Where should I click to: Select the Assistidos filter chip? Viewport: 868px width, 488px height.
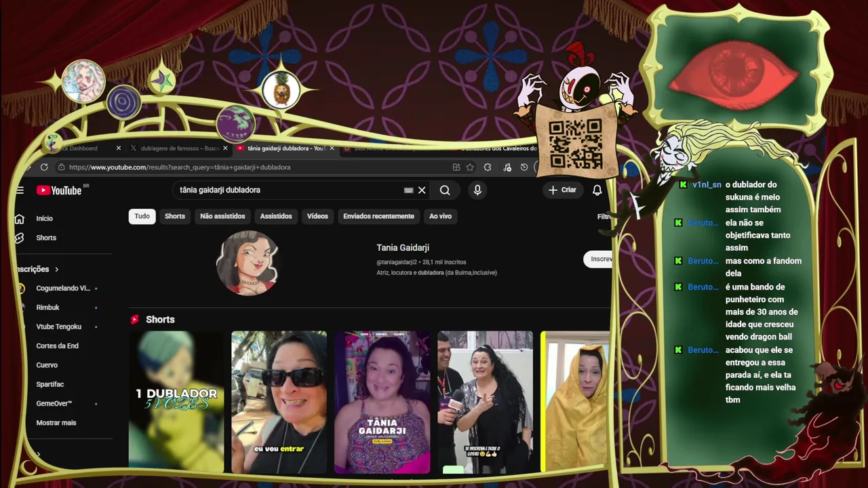(x=276, y=216)
